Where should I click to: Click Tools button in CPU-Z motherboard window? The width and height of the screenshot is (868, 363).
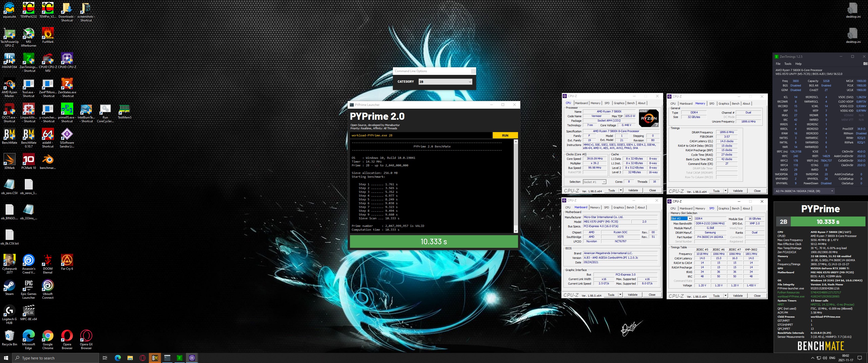click(611, 295)
